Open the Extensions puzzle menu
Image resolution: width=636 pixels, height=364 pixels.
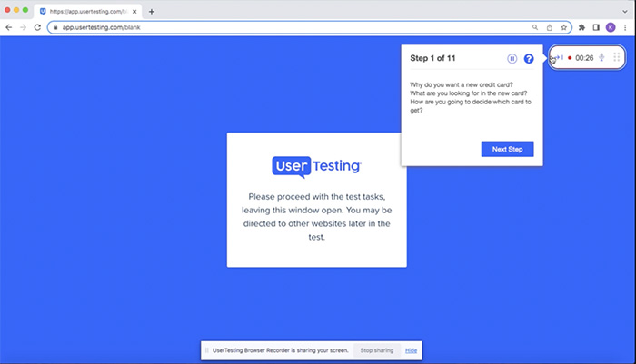[581, 27]
